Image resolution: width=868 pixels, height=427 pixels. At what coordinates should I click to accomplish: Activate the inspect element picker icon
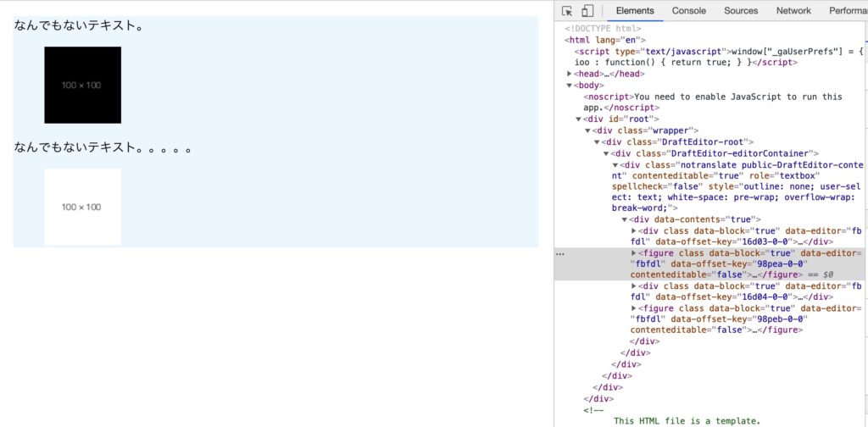(x=567, y=11)
